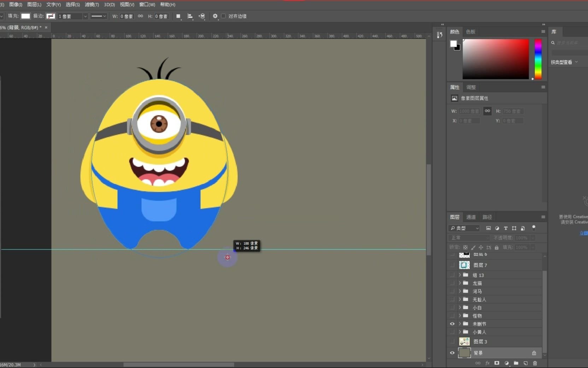Show the 河马 group
Screen dimensions: 588x368
(452, 291)
